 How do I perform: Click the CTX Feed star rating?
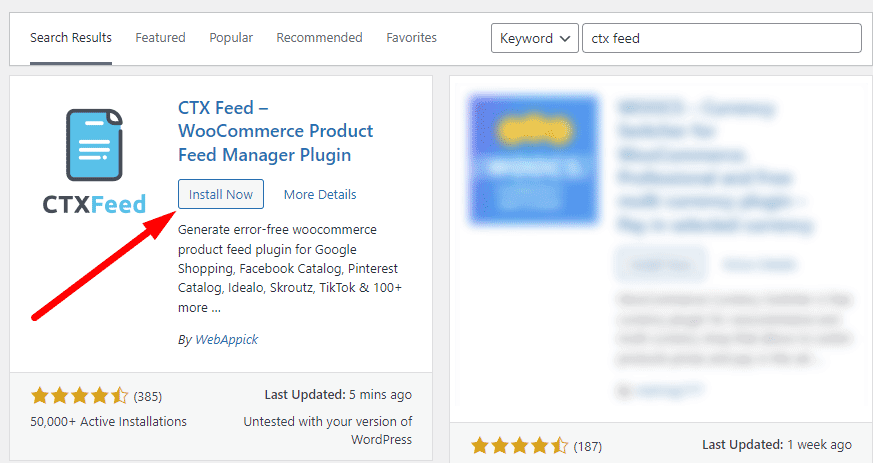pos(79,396)
